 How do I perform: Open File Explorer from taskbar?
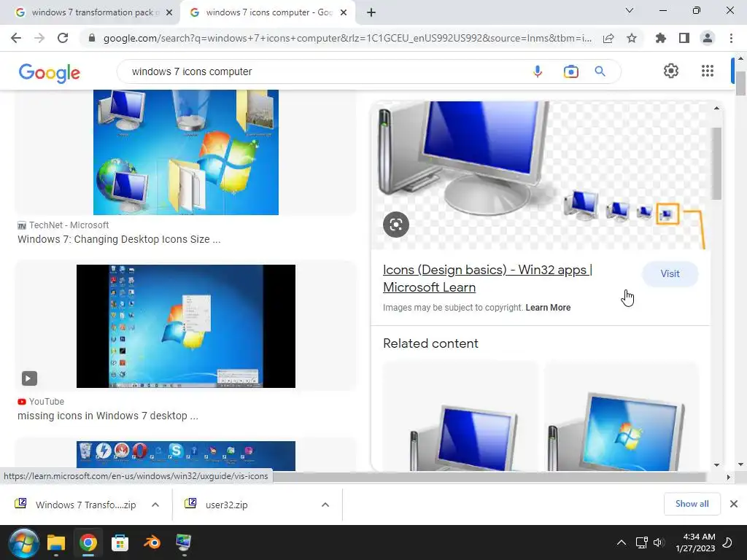[x=55, y=542]
